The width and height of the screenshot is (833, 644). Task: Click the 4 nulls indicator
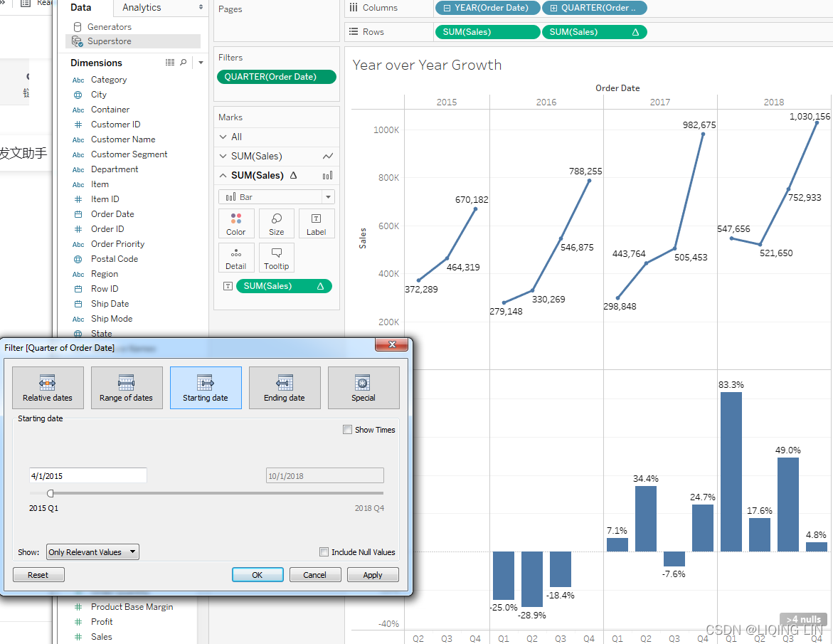803,619
